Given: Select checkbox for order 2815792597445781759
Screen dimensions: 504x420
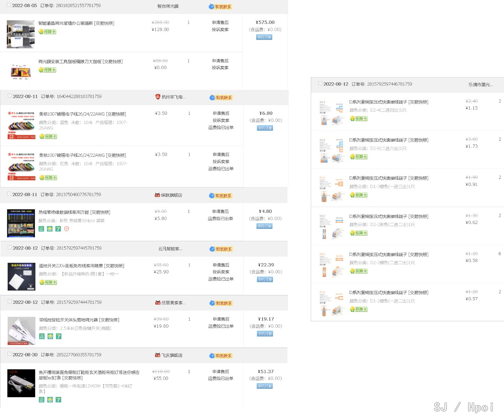Looking at the screenshot, I should click(10, 247).
